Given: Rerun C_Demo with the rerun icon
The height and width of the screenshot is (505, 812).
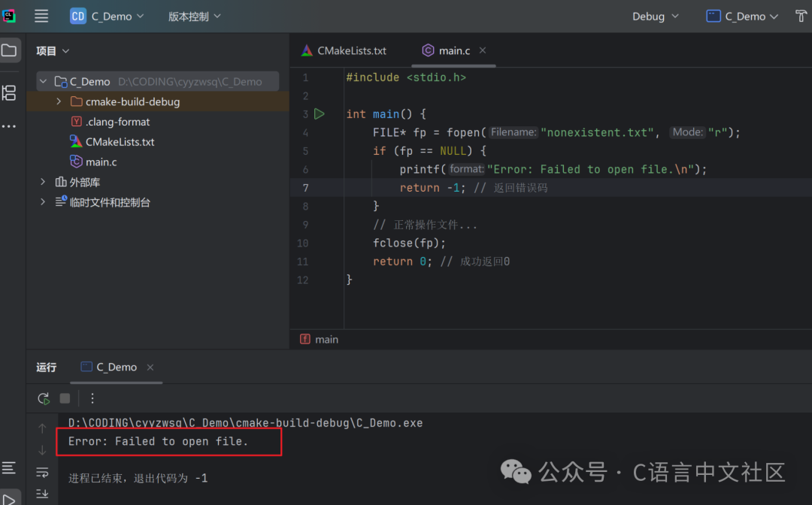Looking at the screenshot, I should (x=44, y=398).
